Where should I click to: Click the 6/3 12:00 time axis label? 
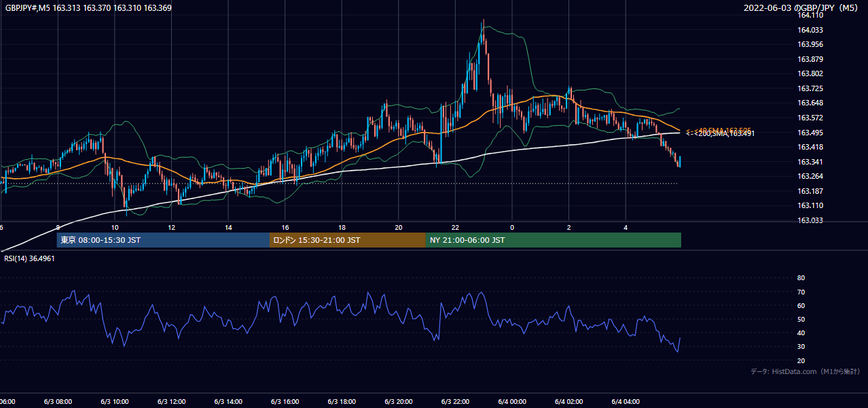coord(171,401)
